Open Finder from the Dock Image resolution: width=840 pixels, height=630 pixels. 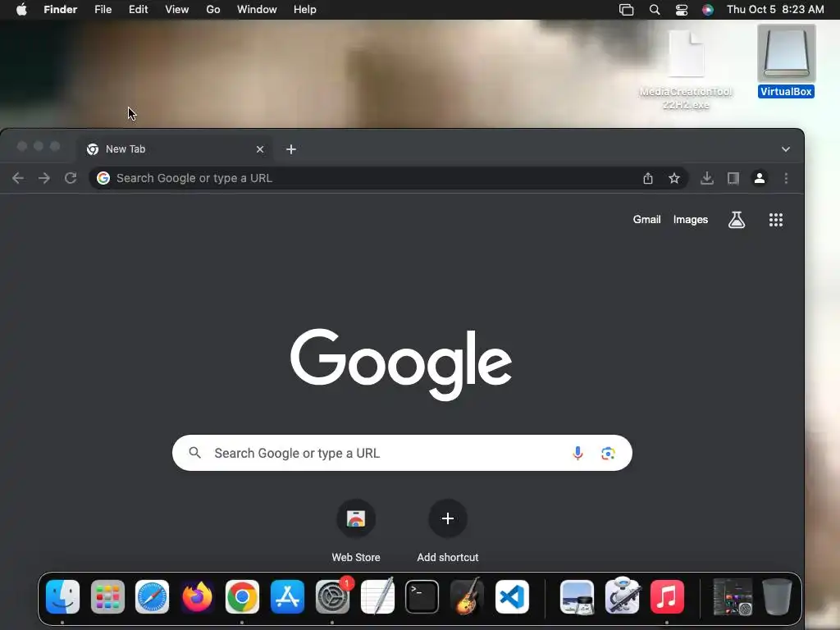click(x=62, y=597)
